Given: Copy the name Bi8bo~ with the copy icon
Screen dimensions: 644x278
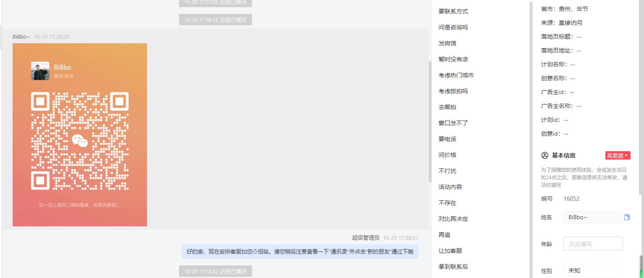Looking at the screenshot, I should (627, 217).
